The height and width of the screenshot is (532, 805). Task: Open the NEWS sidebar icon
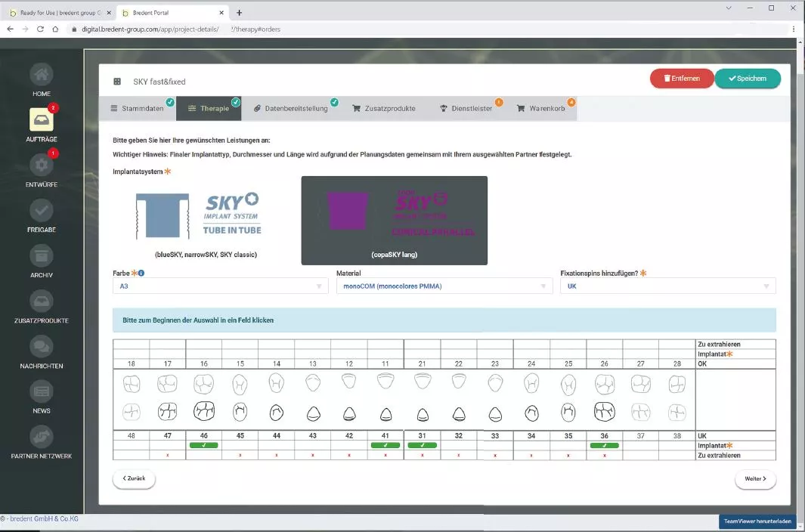42,391
